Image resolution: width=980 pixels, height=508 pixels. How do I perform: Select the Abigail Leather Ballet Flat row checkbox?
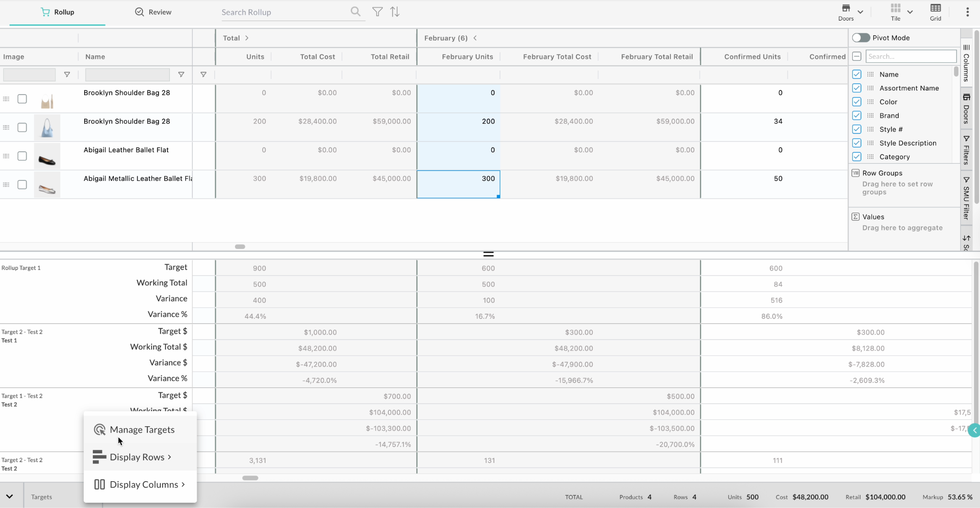(x=22, y=156)
